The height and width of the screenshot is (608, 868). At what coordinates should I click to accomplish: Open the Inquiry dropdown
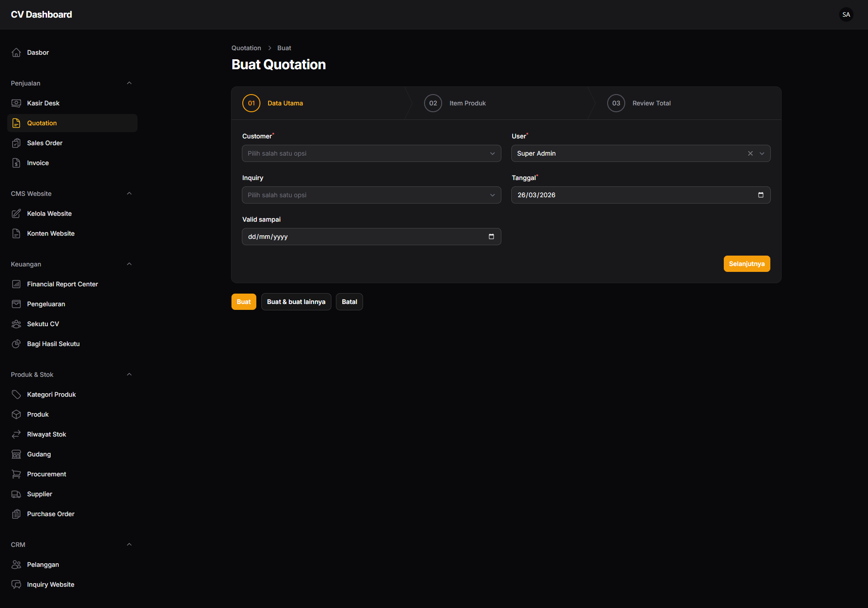coord(371,195)
